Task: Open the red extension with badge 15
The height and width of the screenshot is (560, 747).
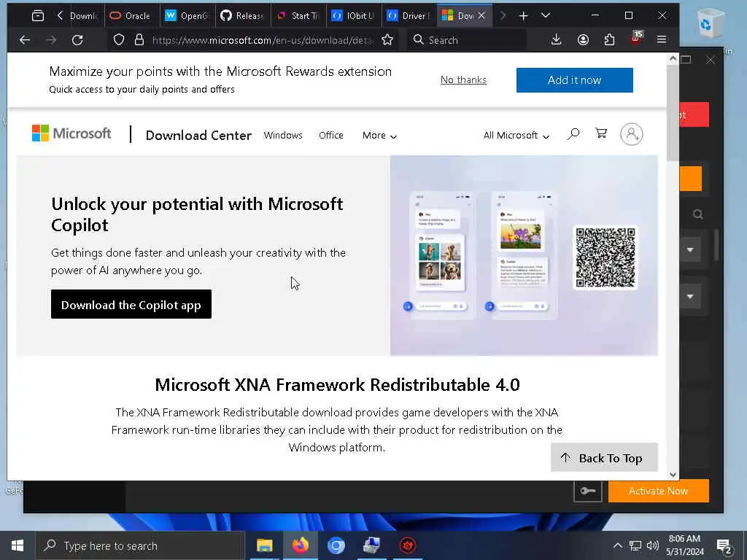Action: point(636,39)
